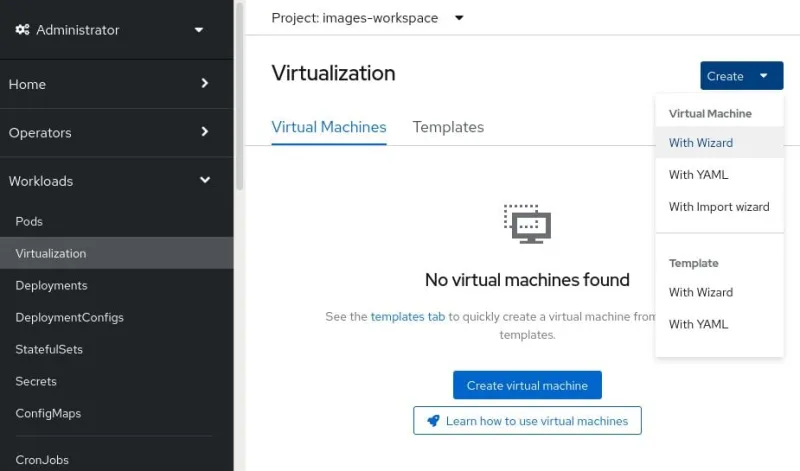This screenshot has height=471, width=800.
Task: Click the virtual machine empty-state monitor icon
Action: (x=527, y=225)
